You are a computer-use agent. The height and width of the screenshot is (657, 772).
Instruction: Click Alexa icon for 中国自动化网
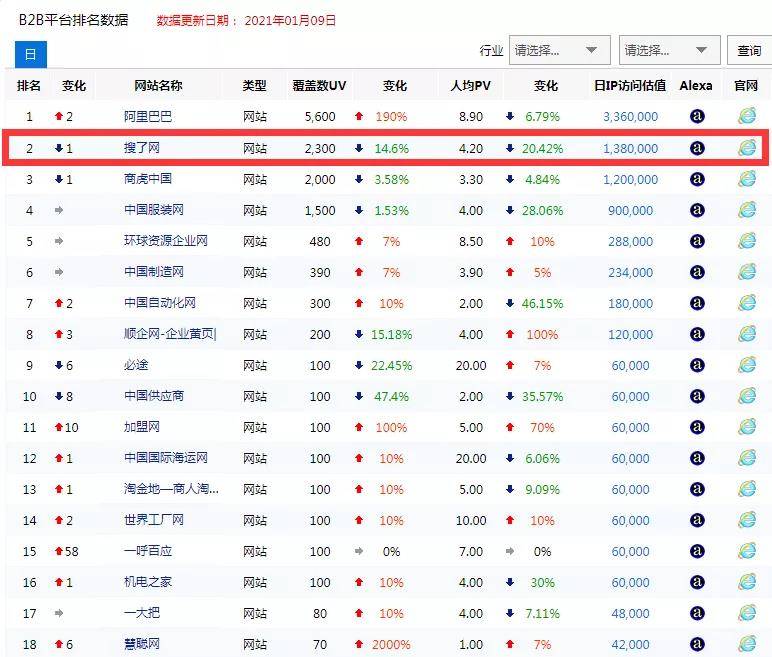point(697,303)
